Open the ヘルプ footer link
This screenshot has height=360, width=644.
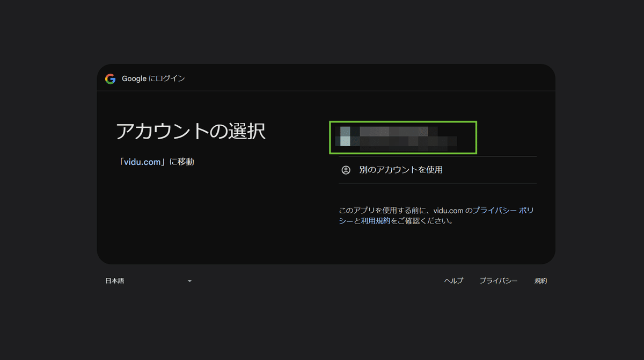click(453, 281)
